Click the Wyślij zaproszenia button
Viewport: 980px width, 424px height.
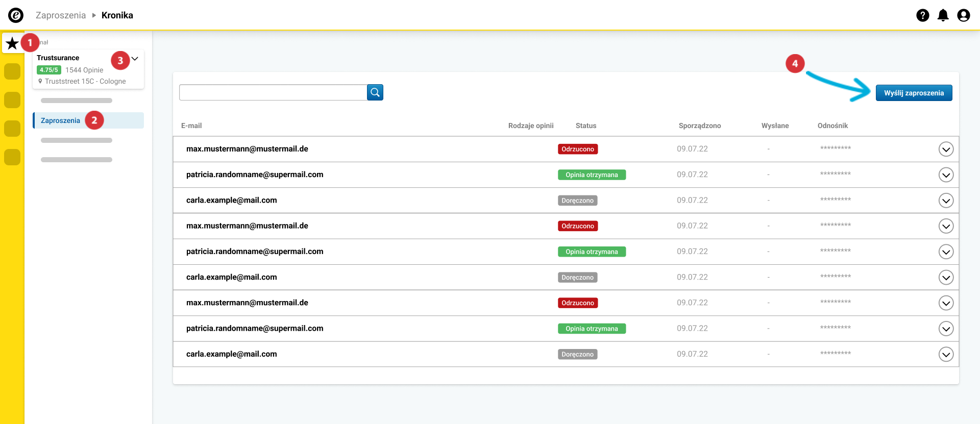click(x=914, y=93)
